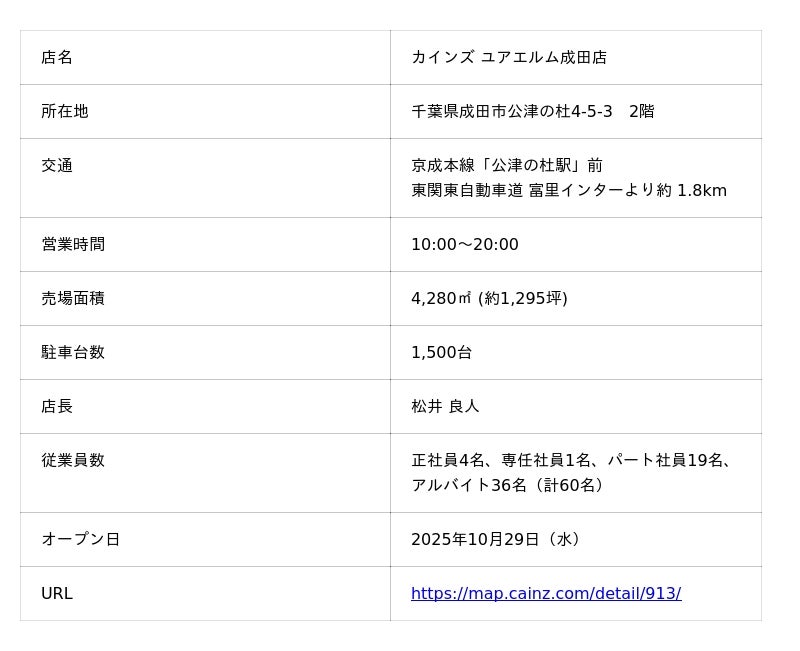Viewport: 800px width, 651px height.
Task: Click the 従業員数 label cell
Action: [73, 460]
